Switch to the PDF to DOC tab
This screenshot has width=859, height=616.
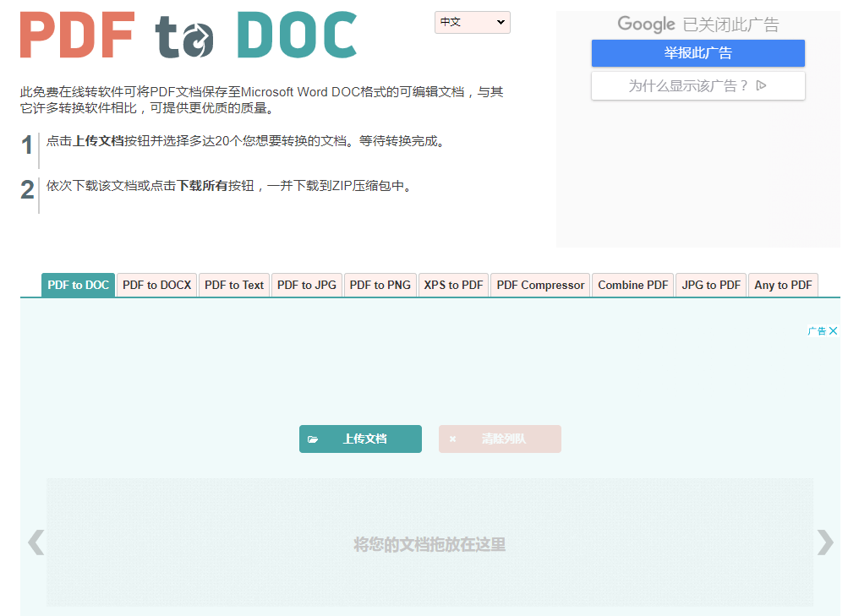pos(79,285)
